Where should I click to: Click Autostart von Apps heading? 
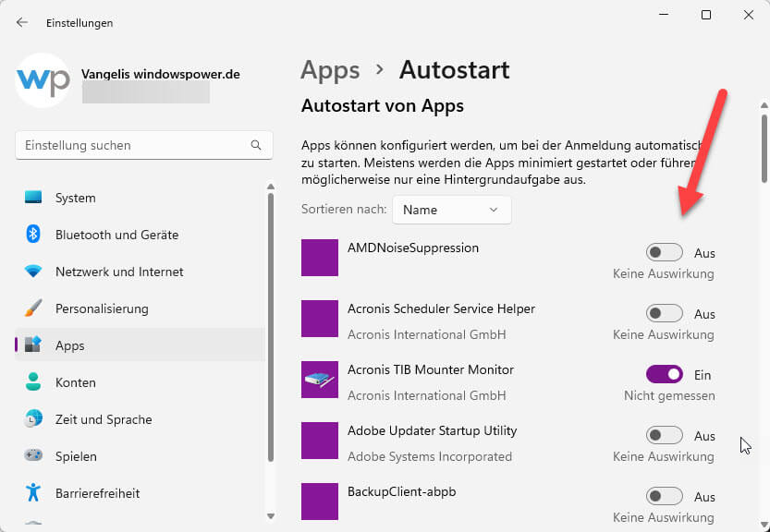click(x=383, y=106)
